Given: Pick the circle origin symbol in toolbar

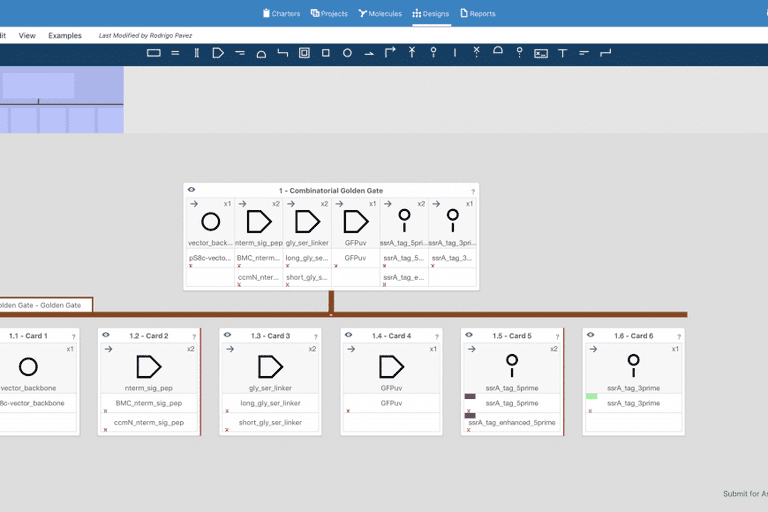Looking at the screenshot, I should (x=347, y=53).
